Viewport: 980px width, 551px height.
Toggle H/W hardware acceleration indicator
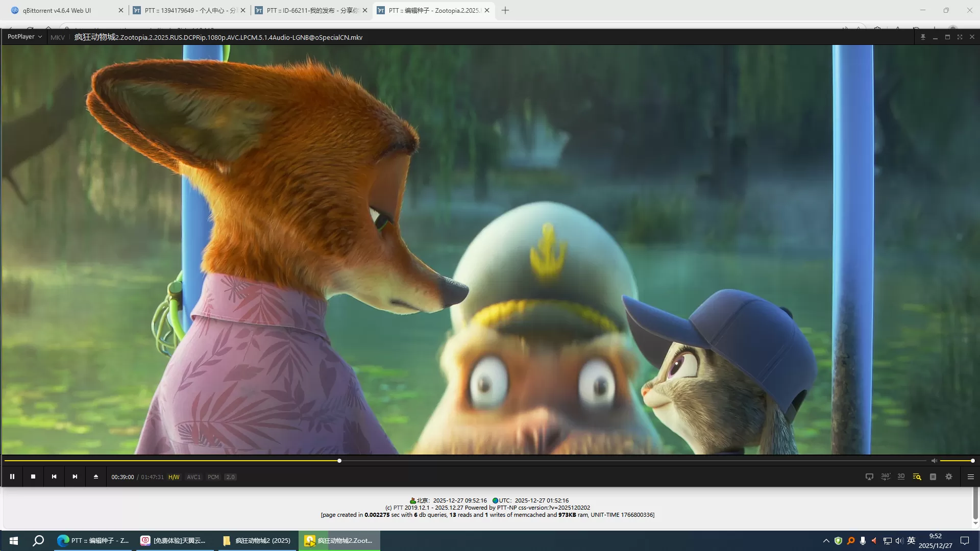coord(174,477)
